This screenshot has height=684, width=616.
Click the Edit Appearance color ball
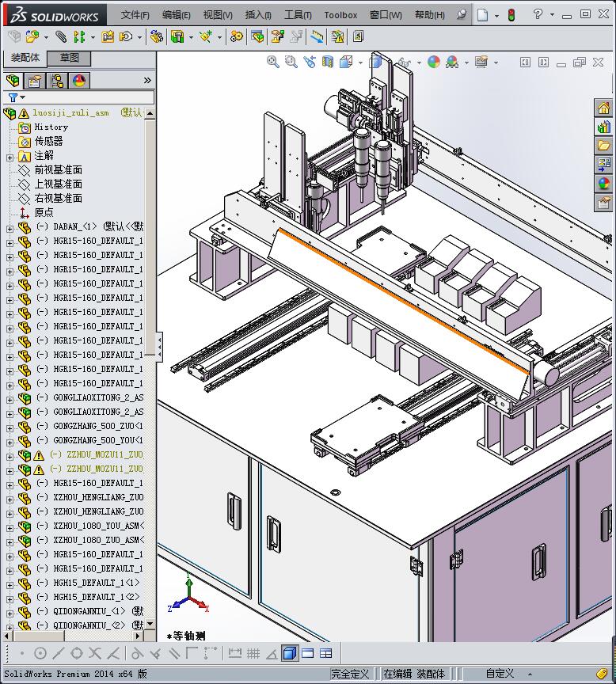point(434,62)
